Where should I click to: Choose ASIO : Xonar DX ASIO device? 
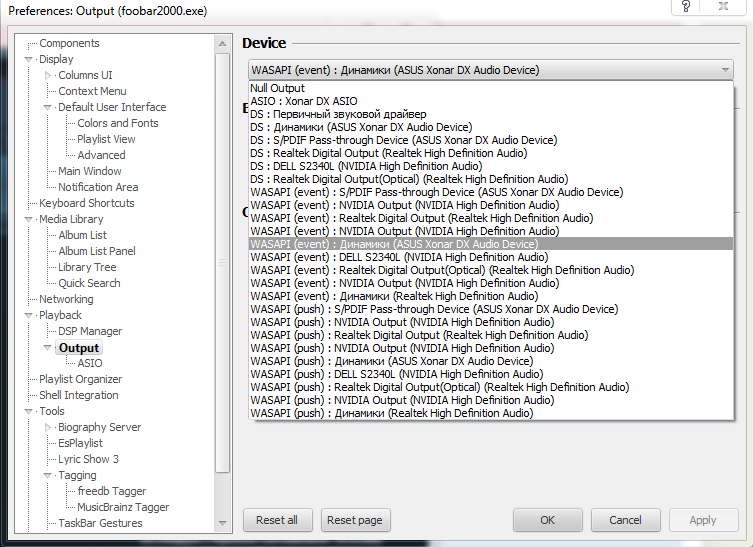[304, 101]
